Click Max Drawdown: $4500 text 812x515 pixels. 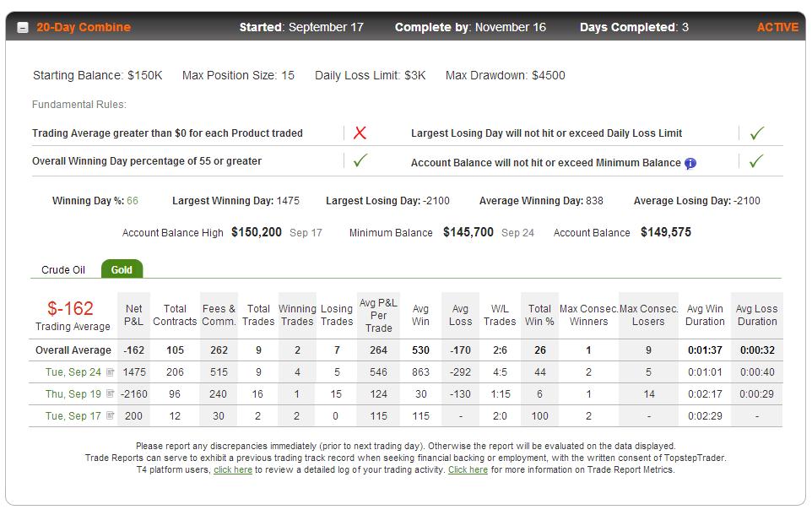click(x=506, y=75)
